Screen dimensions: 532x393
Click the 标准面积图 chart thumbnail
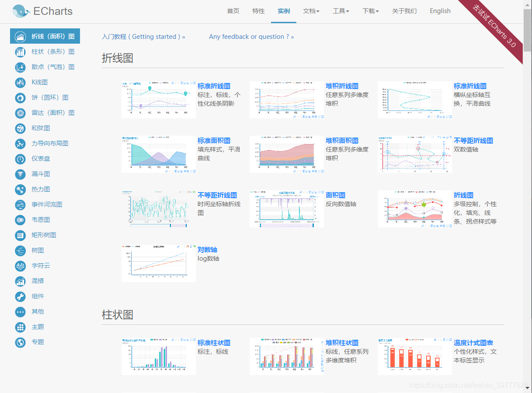coord(159,154)
